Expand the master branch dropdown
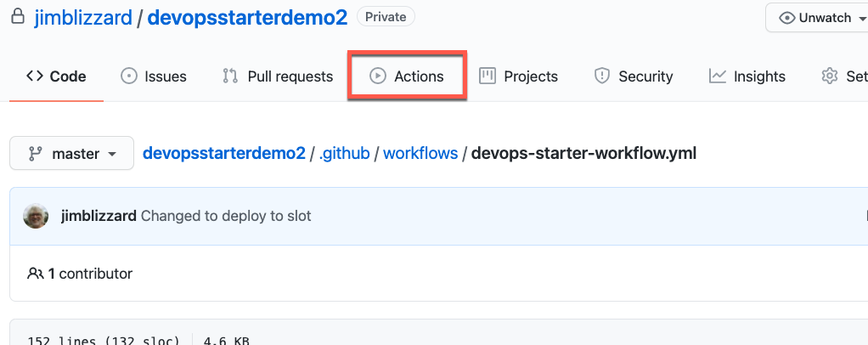The width and height of the screenshot is (868, 345). (x=72, y=154)
